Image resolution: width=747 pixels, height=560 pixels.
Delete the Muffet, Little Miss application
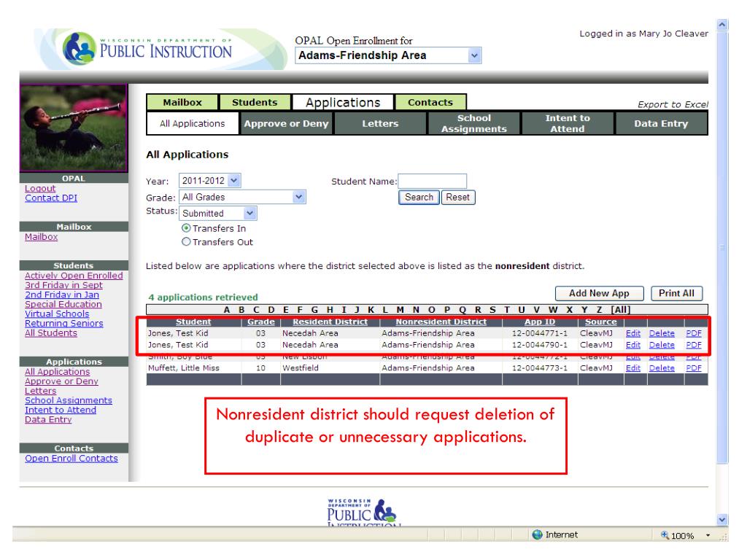pos(662,368)
